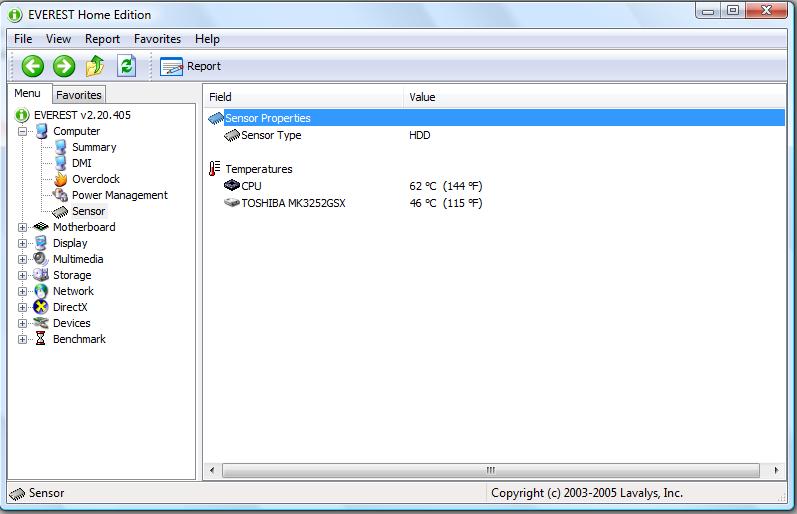The image size is (797, 514).
Task: Click the Computer tree icon
Action: coord(42,131)
